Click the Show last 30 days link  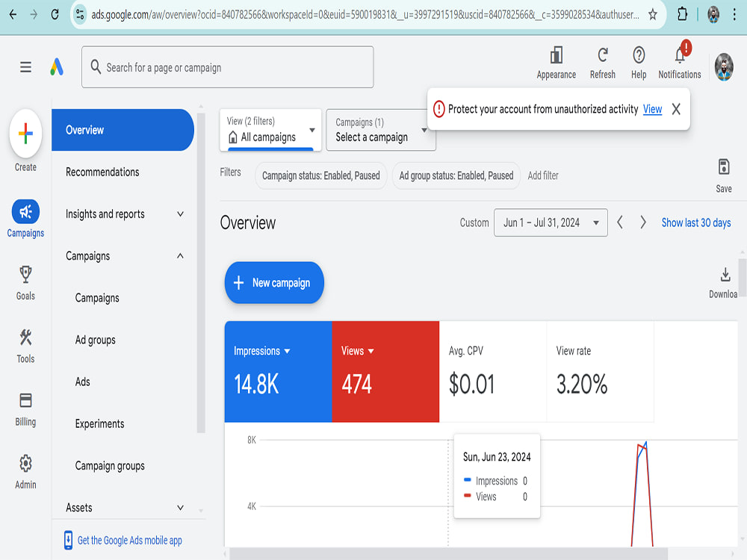pyautogui.click(x=696, y=223)
